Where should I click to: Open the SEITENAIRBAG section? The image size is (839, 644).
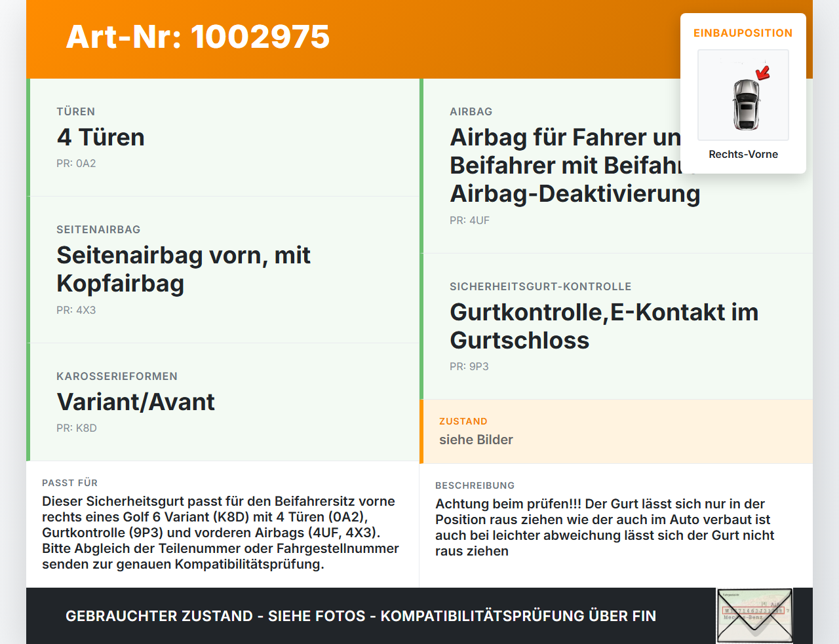coord(98,229)
